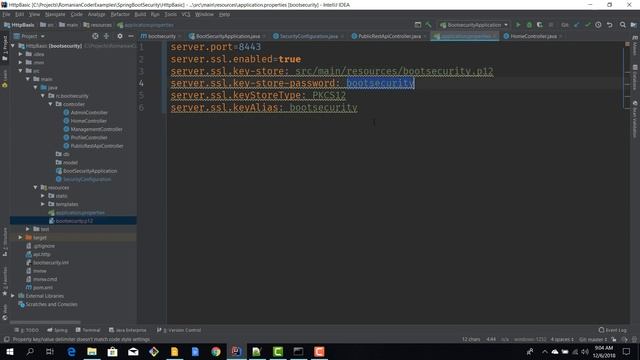The image size is (640, 360).
Task: Expand the templates folder arrow
Action: [43, 204]
